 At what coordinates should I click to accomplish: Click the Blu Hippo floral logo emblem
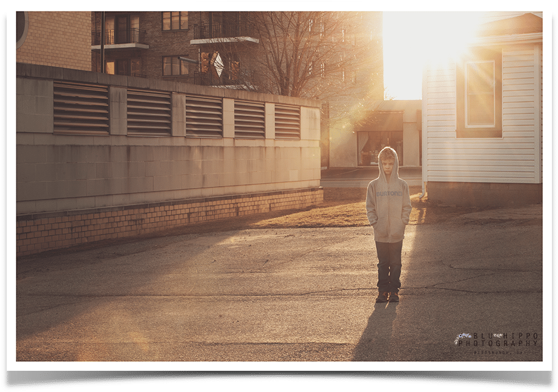coord(464,334)
